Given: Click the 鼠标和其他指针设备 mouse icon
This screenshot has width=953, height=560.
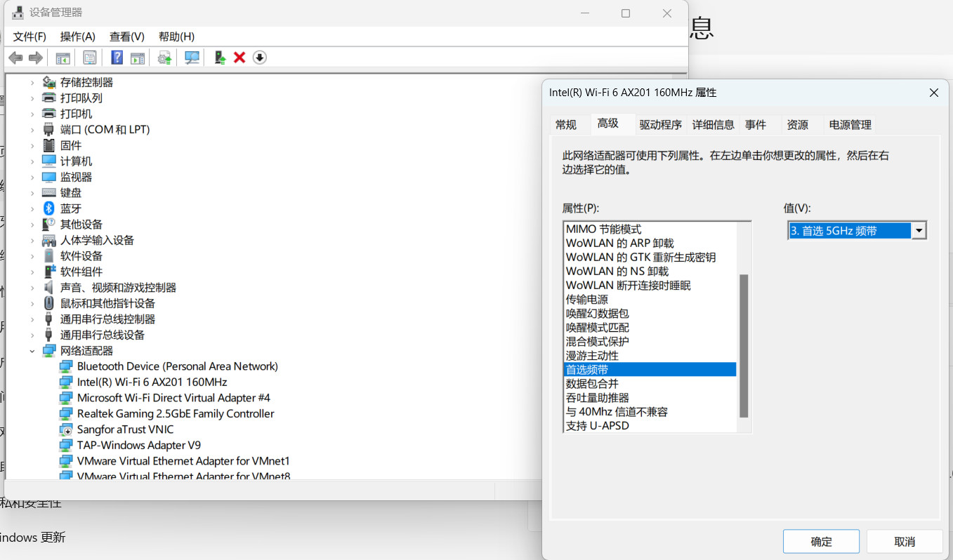Looking at the screenshot, I should pyautogui.click(x=49, y=303).
